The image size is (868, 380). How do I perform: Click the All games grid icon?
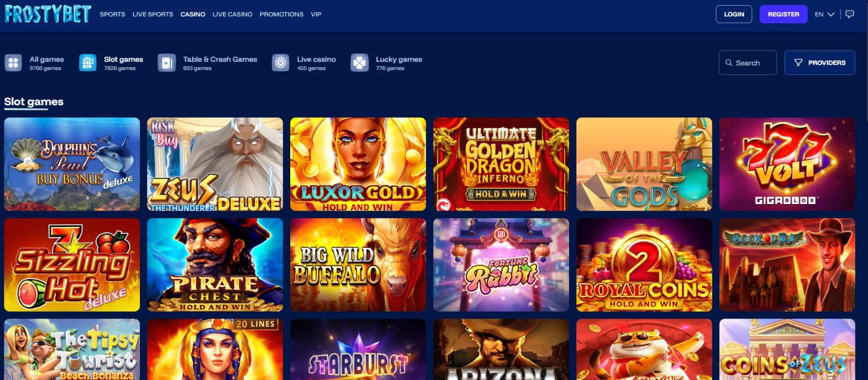13,63
